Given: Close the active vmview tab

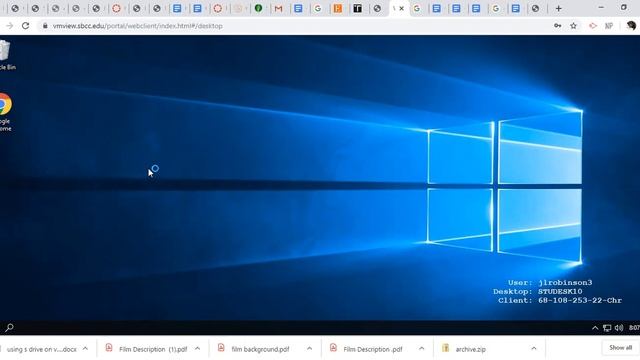Looking at the screenshot, I should (x=402, y=8).
